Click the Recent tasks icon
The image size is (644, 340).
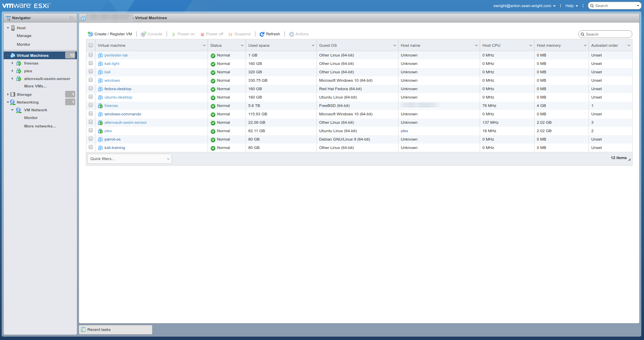pyautogui.click(x=83, y=330)
